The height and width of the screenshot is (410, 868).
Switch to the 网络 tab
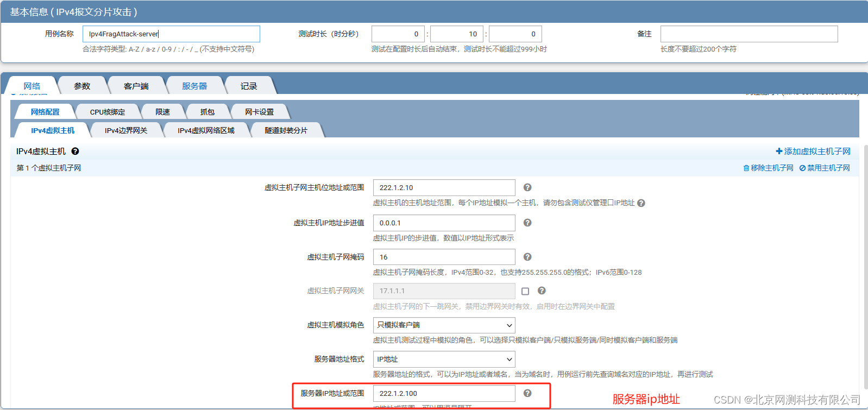[32, 86]
